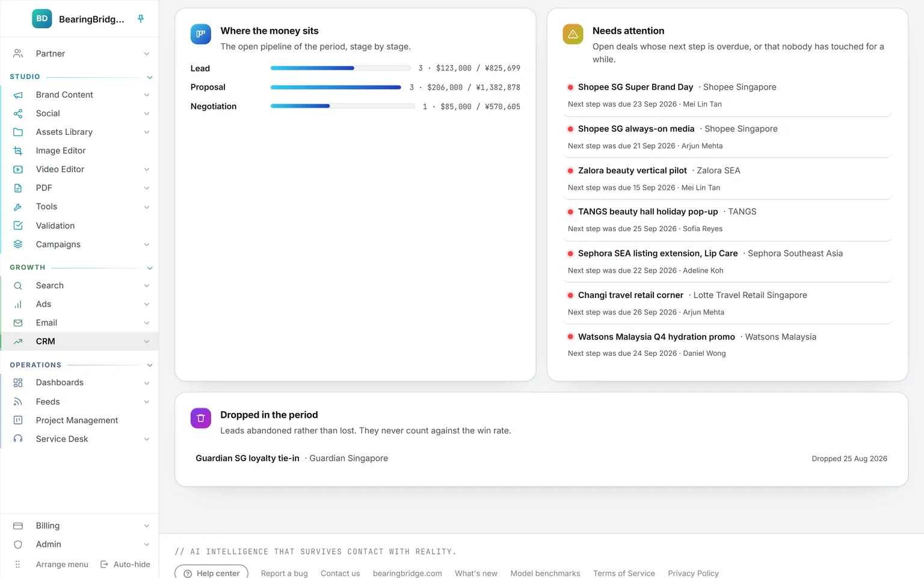Click the Email envelope icon
924x578 pixels.
pyautogui.click(x=18, y=323)
